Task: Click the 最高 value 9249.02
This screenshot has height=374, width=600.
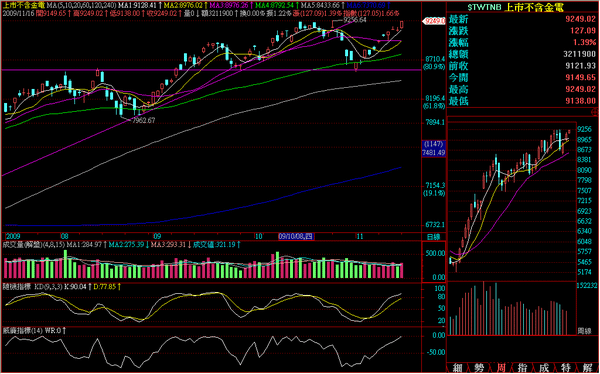Action: click(580, 90)
